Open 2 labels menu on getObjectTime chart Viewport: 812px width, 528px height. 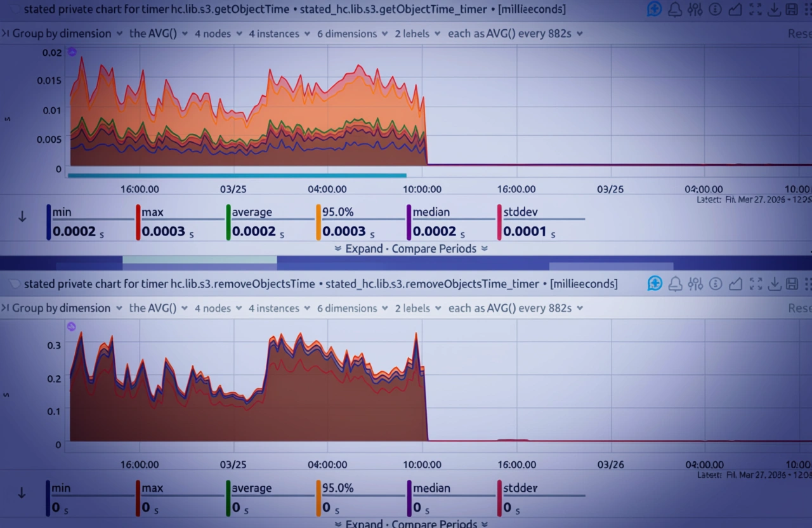click(x=417, y=34)
